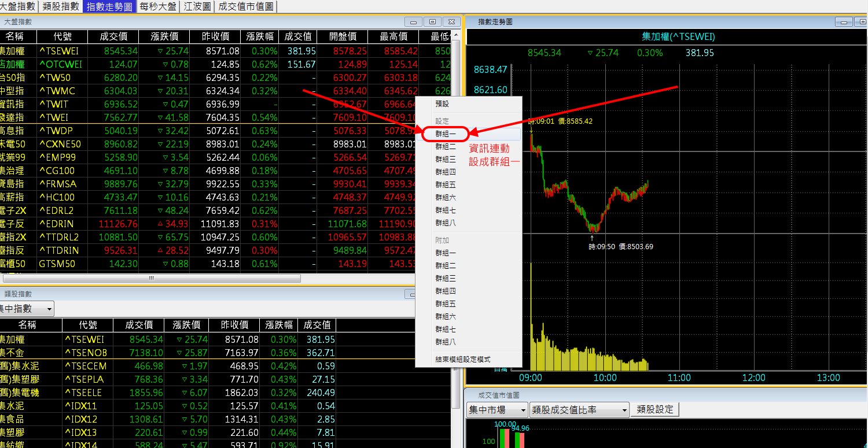Click ^TSENOB row in 類股指數 table
This screenshot has height=448, width=868.
point(86,353)
